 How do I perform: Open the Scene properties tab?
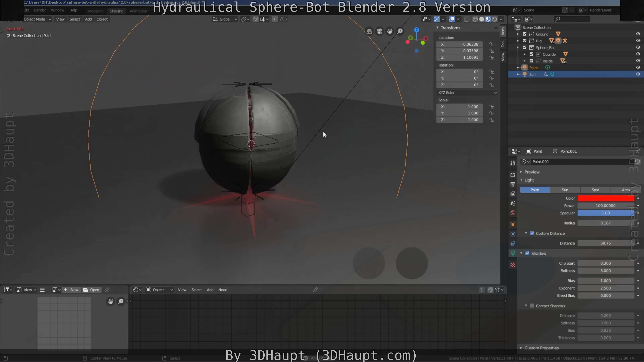click(513, 203)
